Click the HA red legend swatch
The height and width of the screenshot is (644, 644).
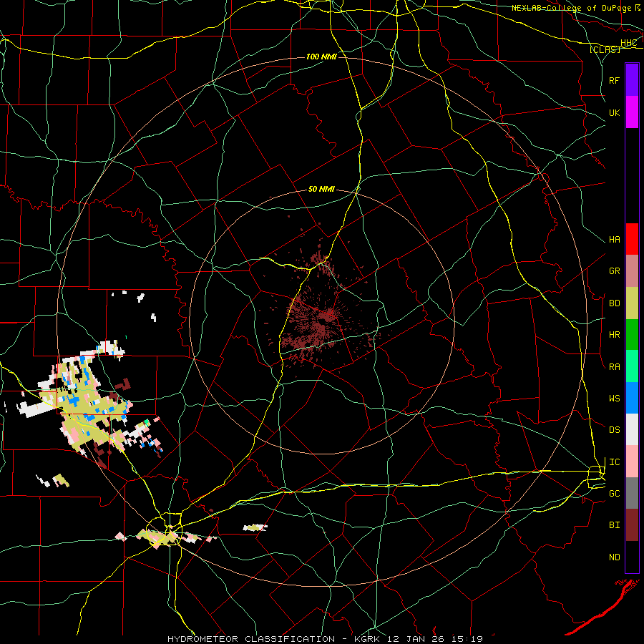632,239
